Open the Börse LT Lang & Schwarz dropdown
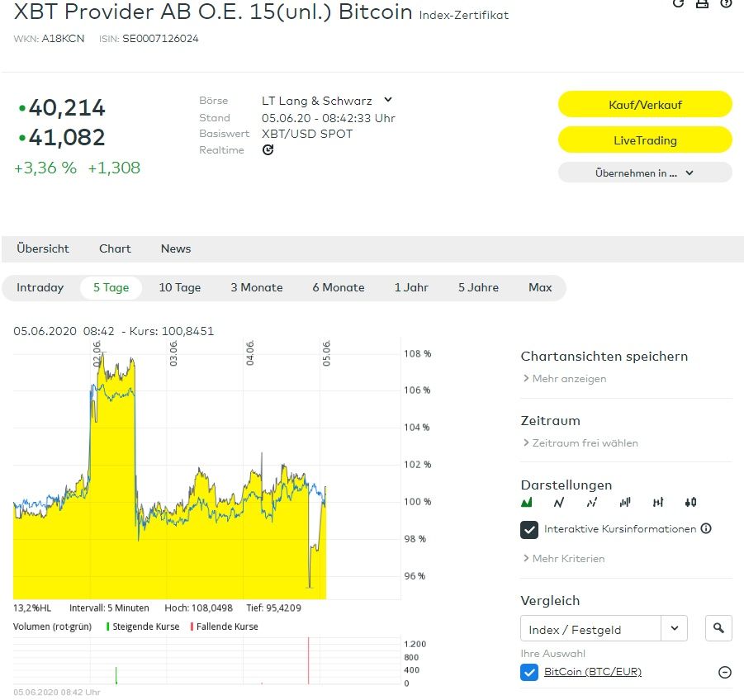This screenshot has width=744, height=700. [x=388, y=100]
